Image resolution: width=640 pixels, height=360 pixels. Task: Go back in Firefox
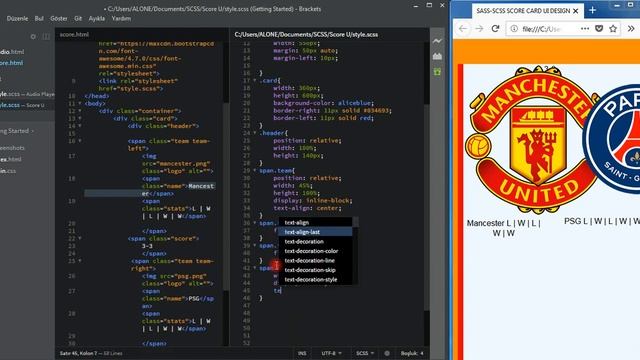pyautogui.click(x=462, y=29)
